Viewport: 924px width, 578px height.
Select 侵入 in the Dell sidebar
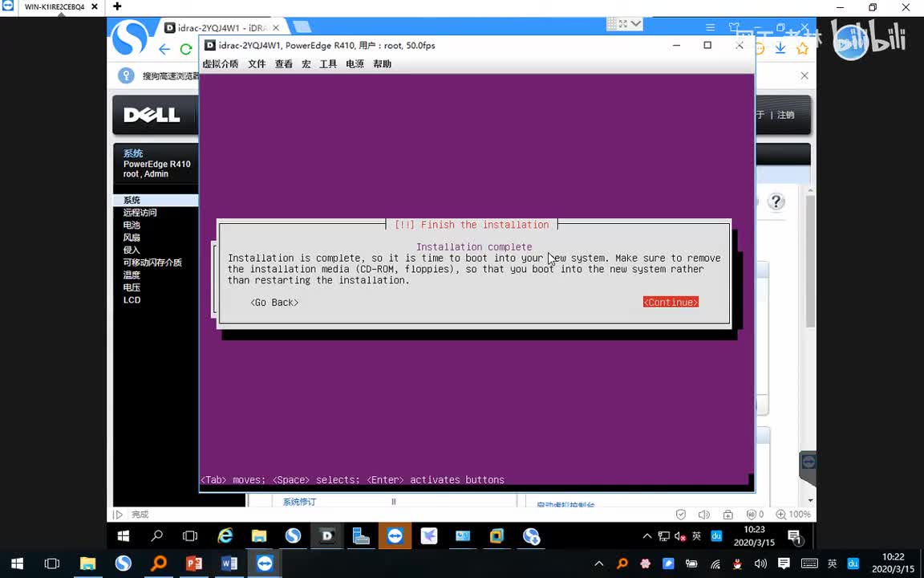coord(132,250)
